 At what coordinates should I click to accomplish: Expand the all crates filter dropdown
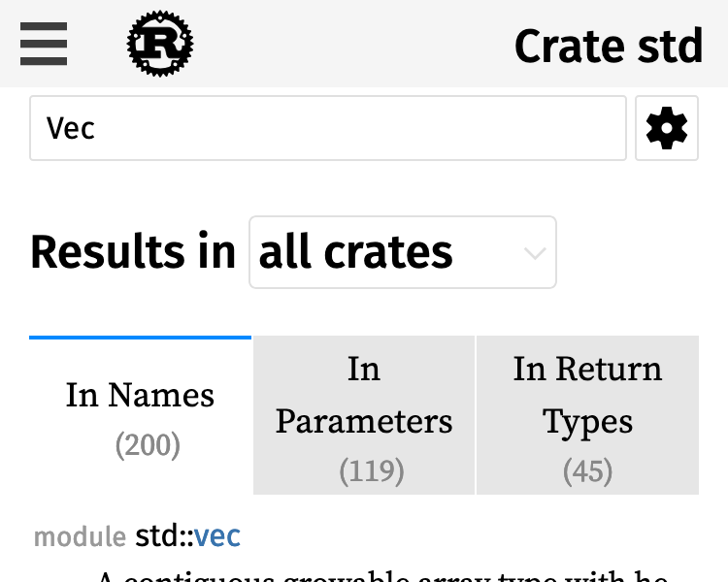point(402,252)
